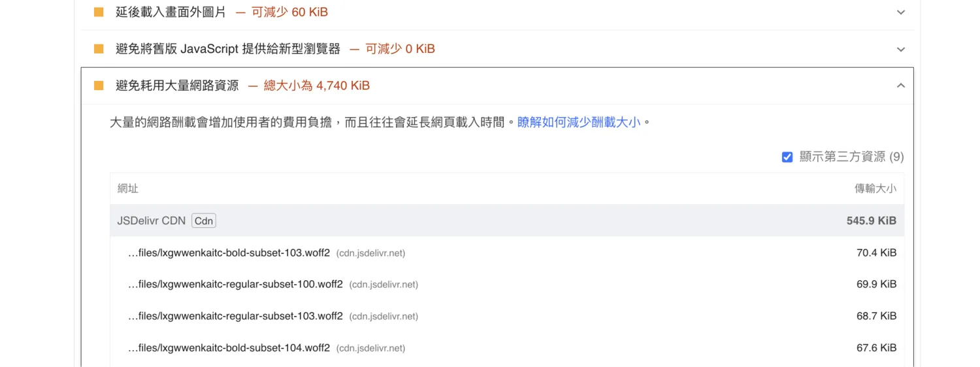The image size is (980, 367).
Task: Click the 延後載入畫面外圖片 audit title
Action: coord(171,12)
